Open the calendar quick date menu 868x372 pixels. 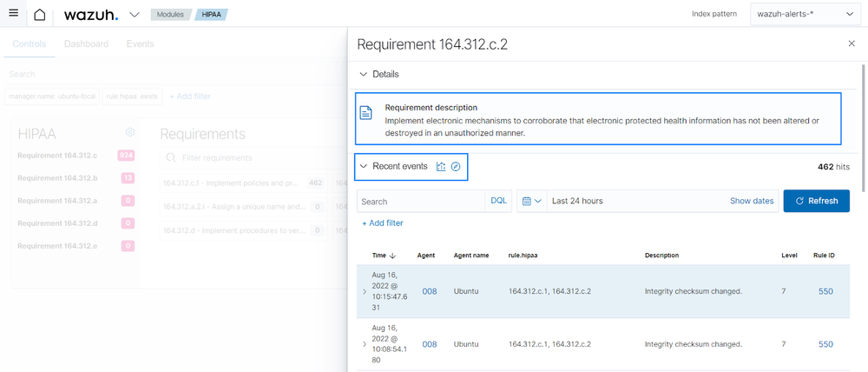(x=531, y=202)
